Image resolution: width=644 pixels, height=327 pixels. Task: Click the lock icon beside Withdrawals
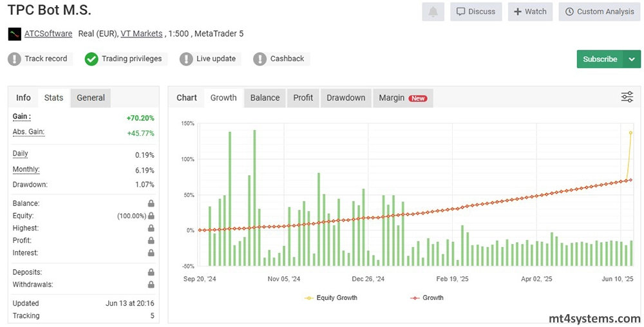click(151, 285)
